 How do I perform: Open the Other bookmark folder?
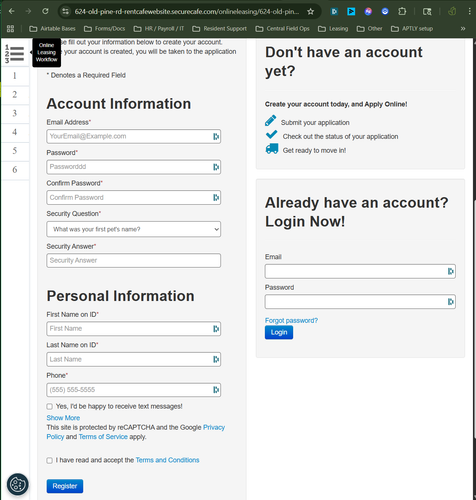pos(369,29)
